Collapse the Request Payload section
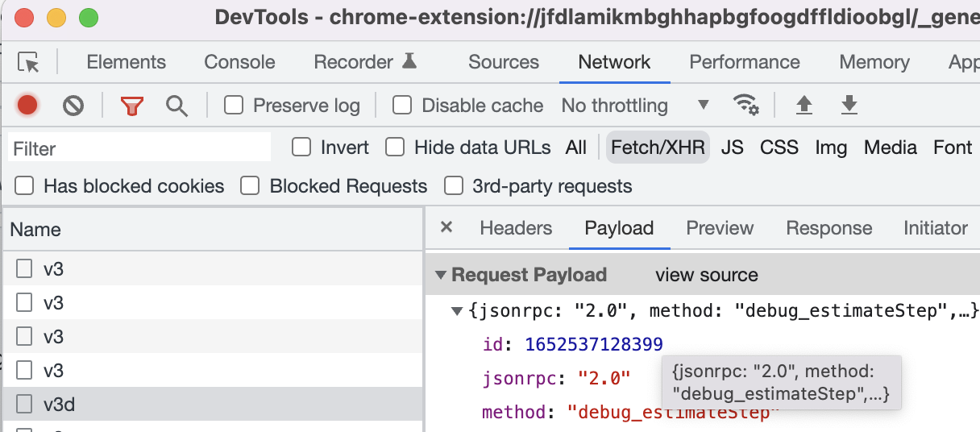 click(441, 275)
